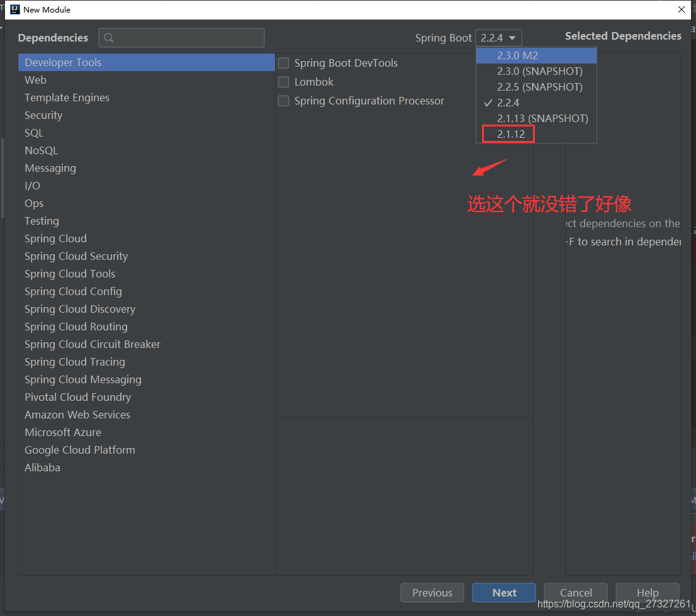Cancel the New Module wizard
The height and width of the screenshot is (616, 696).
click(x=576, y=593)
